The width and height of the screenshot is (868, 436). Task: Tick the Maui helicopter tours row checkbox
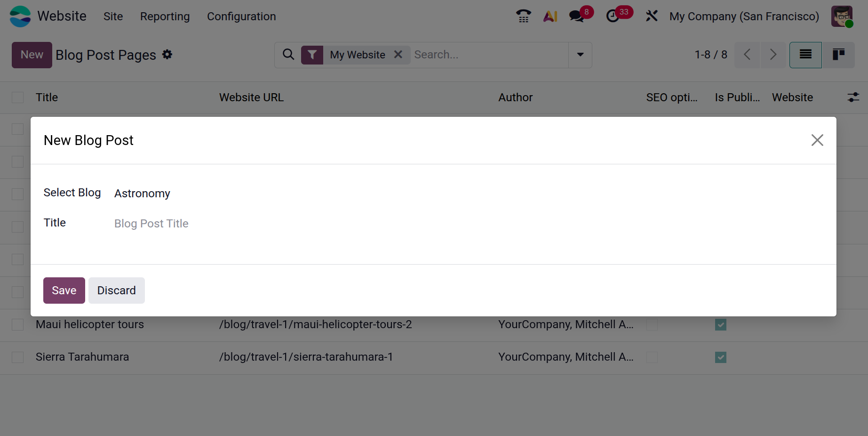(x=18, y=325)
